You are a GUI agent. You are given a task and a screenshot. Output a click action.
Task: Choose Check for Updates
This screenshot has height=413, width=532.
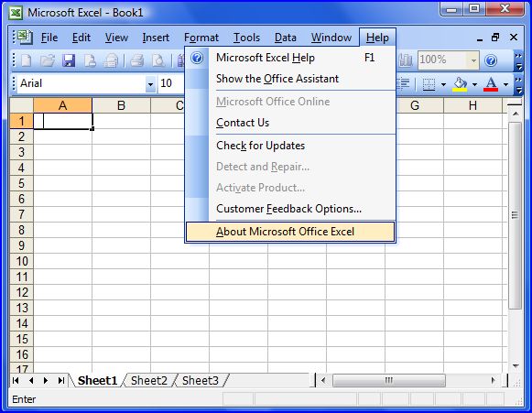click(x=290, y=146)
